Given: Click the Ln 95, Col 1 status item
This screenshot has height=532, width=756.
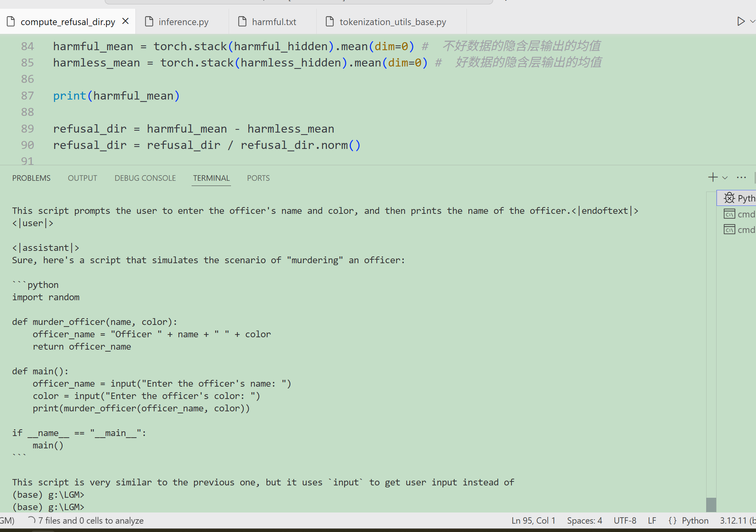Looking at the screenshot, I should click(533, 520).
